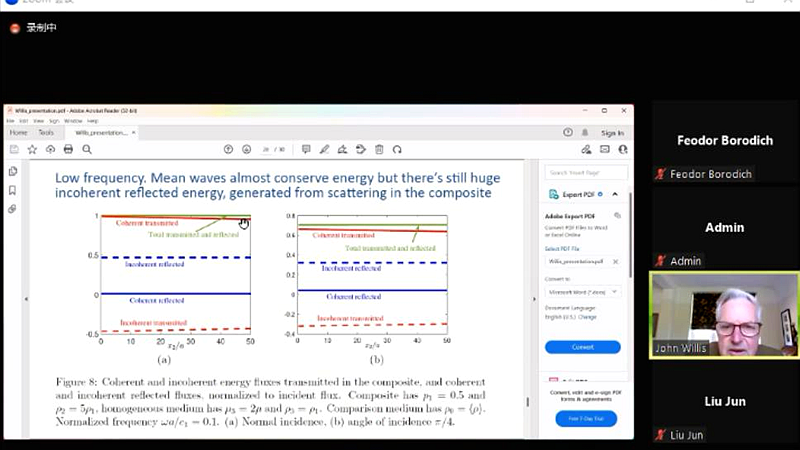Screen dimensions: 800x450
Task: Open the Find text magnifier tool
Action: coord(87,149)
